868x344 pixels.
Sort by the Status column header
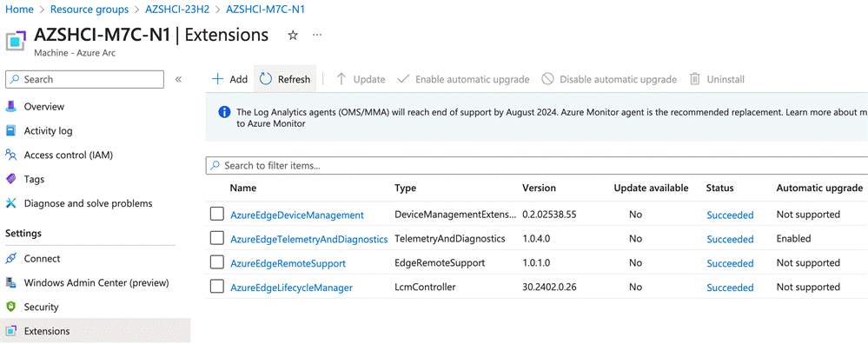[x=719, y=188]
